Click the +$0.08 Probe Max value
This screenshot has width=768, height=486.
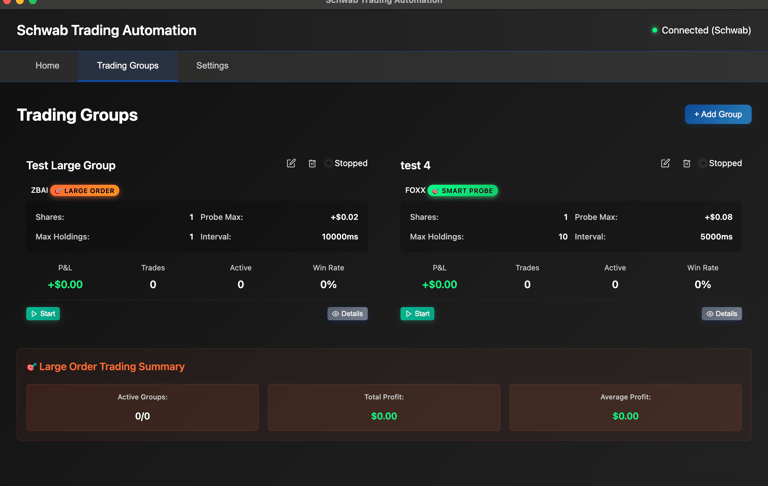tap(719, 217)
